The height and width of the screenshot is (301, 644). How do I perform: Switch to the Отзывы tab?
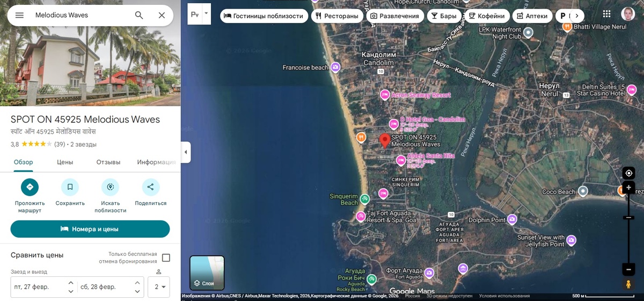pos(108,162)
